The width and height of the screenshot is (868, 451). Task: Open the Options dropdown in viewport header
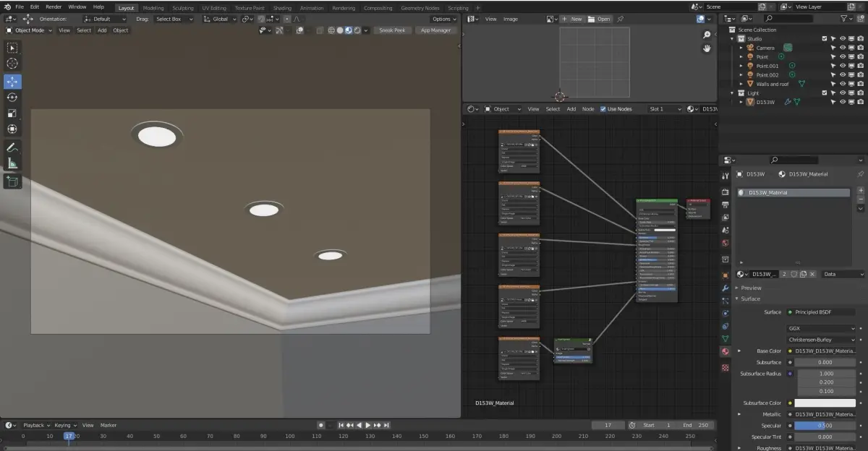click(x=443, y=19)
